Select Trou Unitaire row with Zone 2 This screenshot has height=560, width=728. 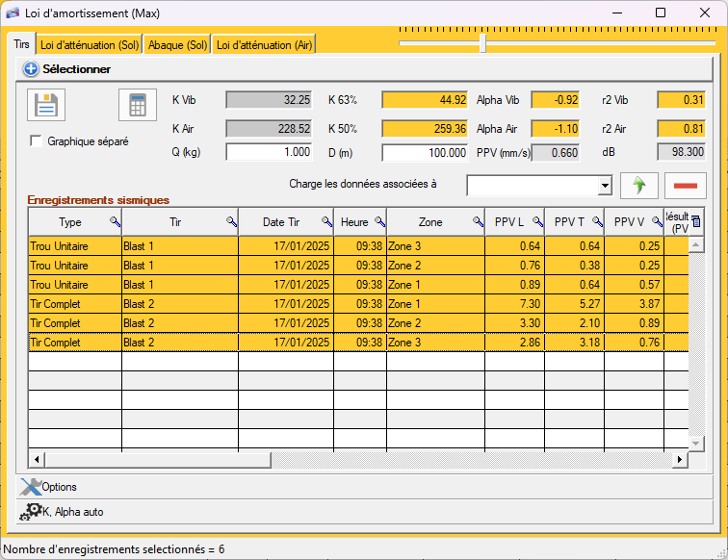tap(358, 266)
